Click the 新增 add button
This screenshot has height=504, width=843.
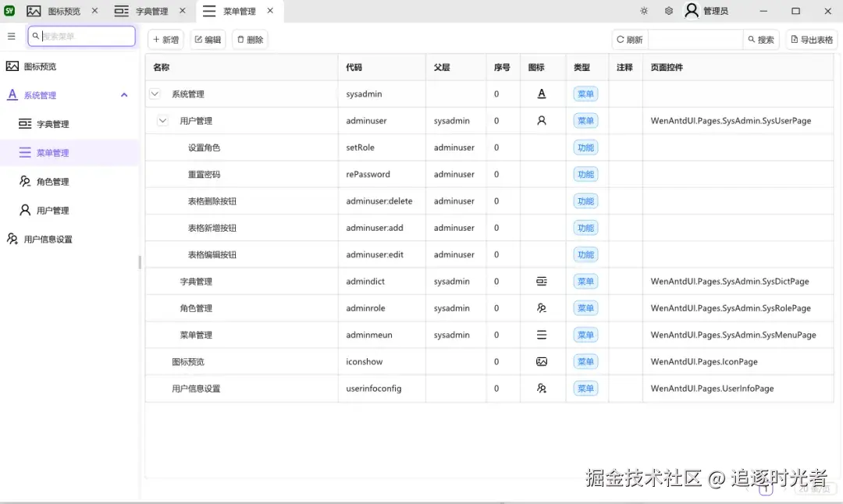(165, 39)
